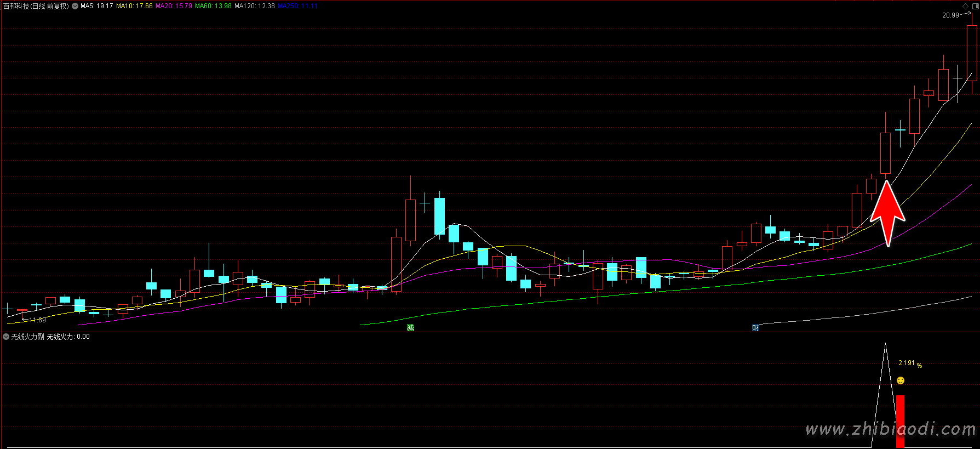
Task: Click the 20.99 high price label
Action: tap(950, 15)
